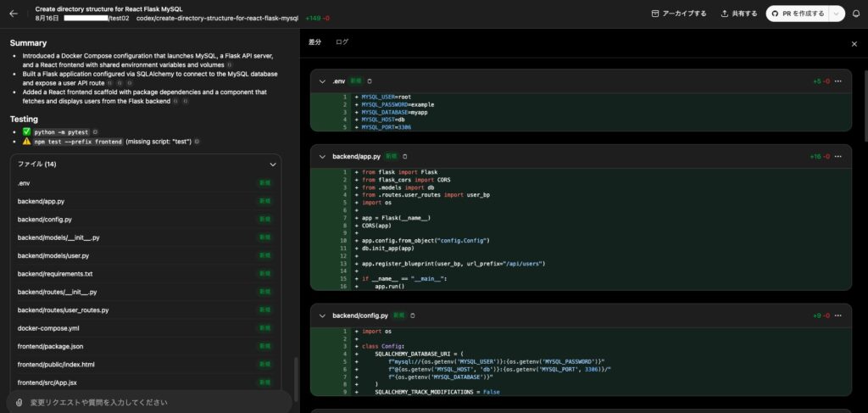Collapse the backend/app.py diff section

322,157
